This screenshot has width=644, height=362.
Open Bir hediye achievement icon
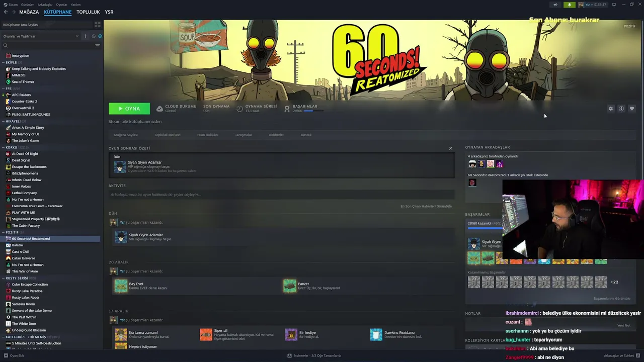(x=291, y=334)
